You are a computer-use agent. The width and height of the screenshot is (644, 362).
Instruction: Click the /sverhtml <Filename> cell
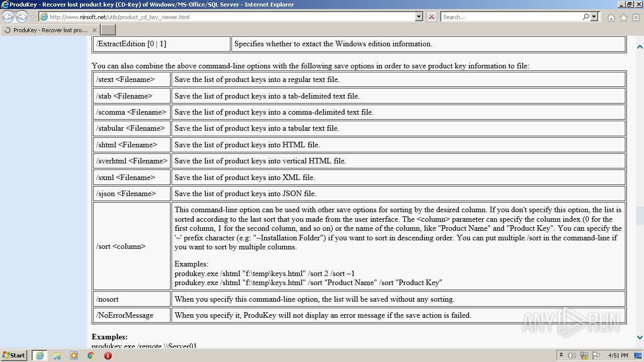click(132, 161)
